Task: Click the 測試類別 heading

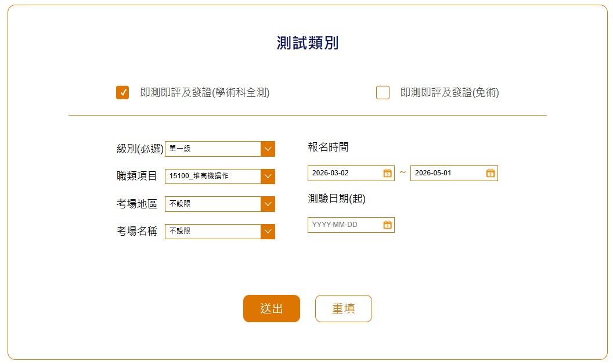Action: pos(307,44)
